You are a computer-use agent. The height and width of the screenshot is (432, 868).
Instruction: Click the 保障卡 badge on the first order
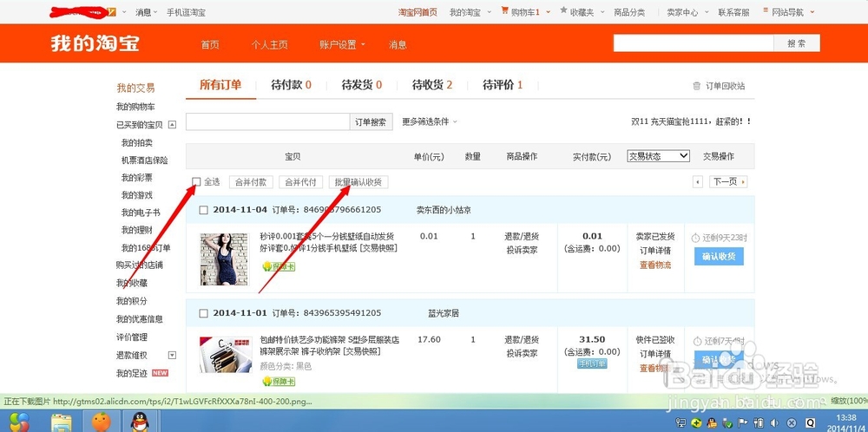[279, 266]
